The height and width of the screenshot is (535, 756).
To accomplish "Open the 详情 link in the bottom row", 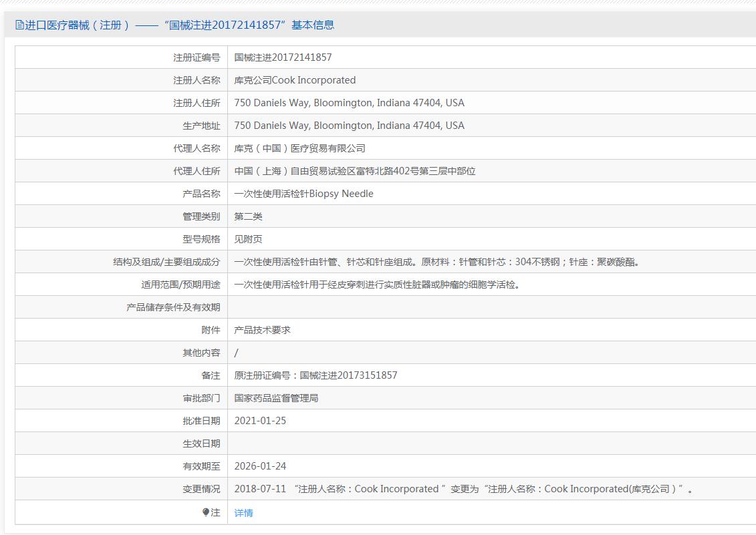I will [243, 513].
